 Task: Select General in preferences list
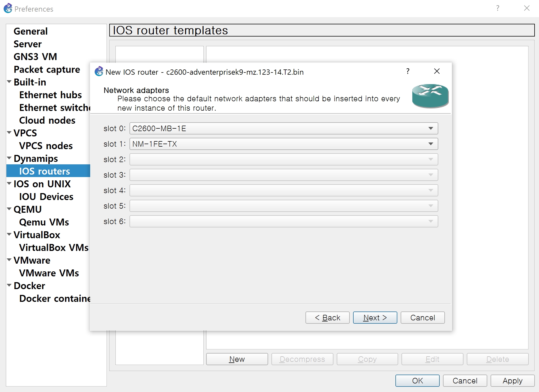pyautogui.click(x=31, y=31)
